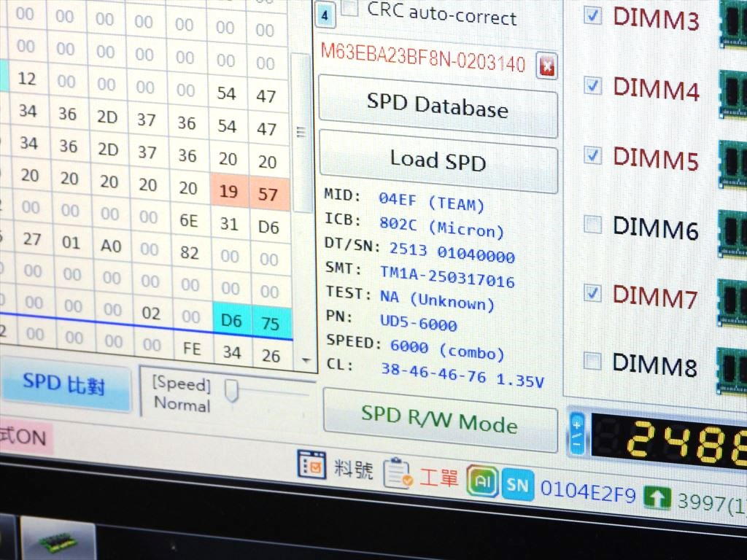The width and height of the screenshot is (747, 560).
Task: Open the 工單 work order clipboard icon
Action: click(398, 472)
